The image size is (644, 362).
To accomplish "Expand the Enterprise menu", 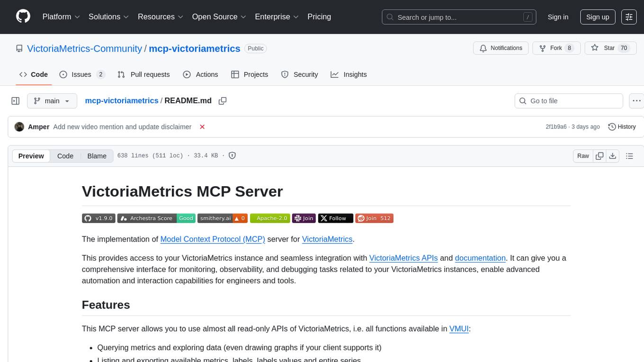I will click(x=277, y=17).
